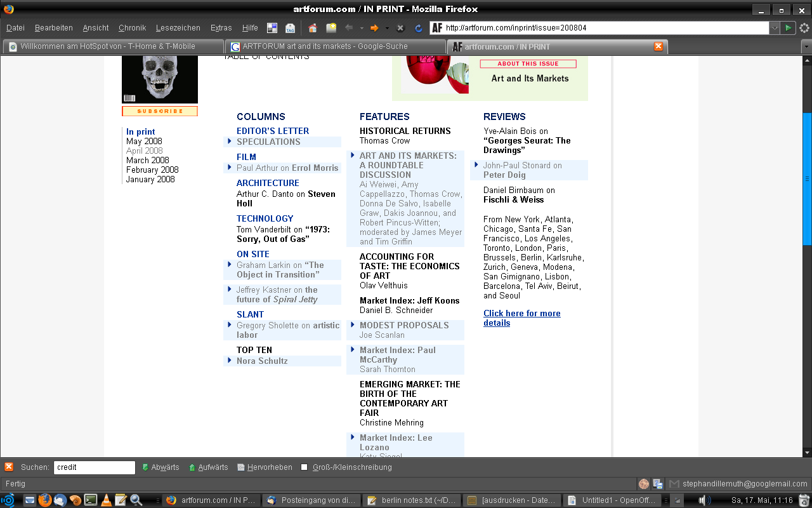Click the scrollbar down arrow
Screen dimensions: 812x508
[807, 452]
